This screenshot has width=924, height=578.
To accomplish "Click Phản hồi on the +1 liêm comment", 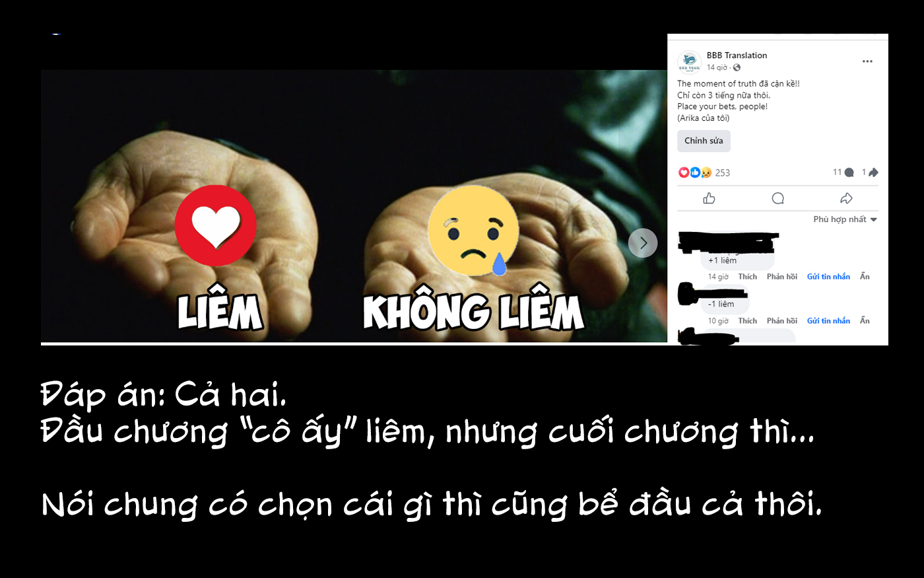I will (782, 277).
